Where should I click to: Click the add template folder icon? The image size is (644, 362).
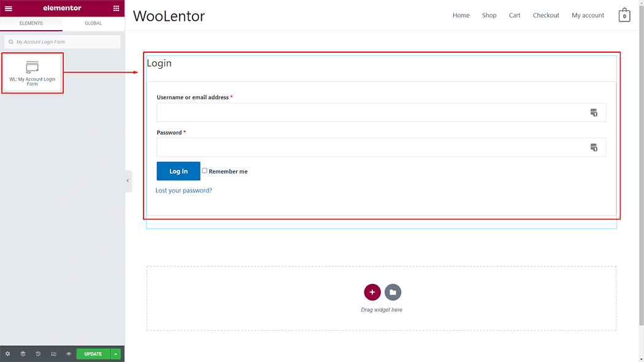(x=393, y=292)
